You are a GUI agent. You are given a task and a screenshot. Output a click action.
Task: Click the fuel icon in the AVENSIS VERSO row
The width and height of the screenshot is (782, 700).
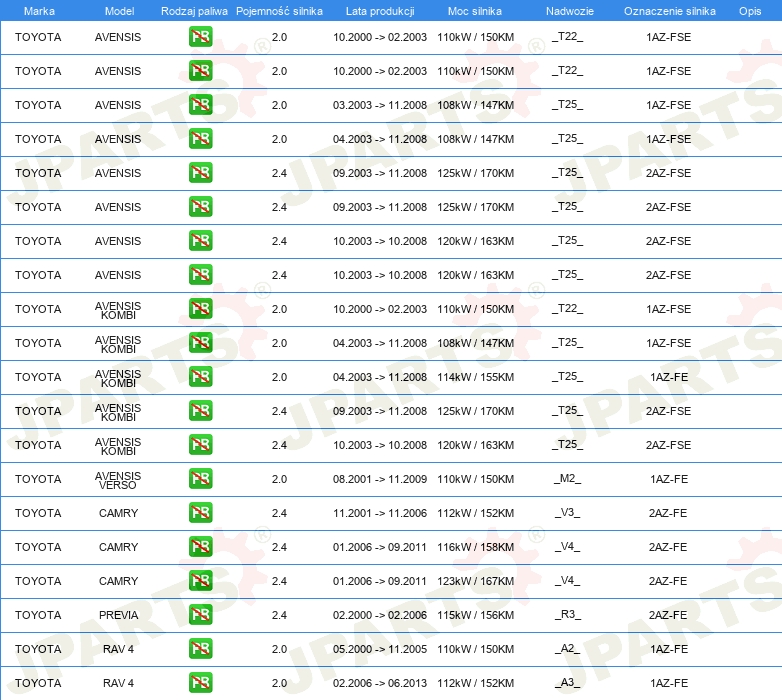(200, 478)
